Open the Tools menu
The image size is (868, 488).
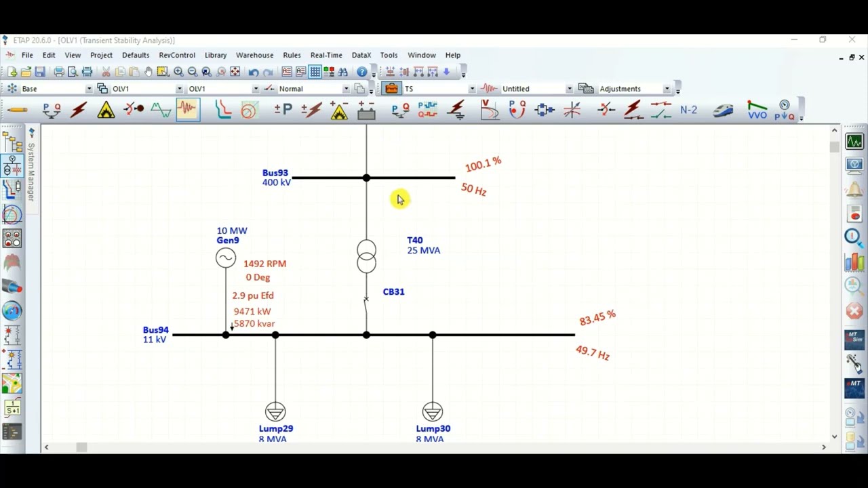pos(389,55)
